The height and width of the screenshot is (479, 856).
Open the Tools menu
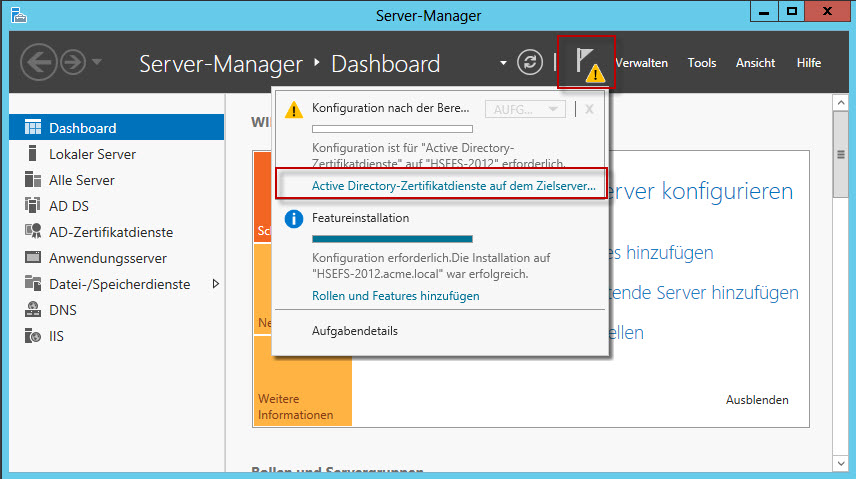(x=702, y=63)
